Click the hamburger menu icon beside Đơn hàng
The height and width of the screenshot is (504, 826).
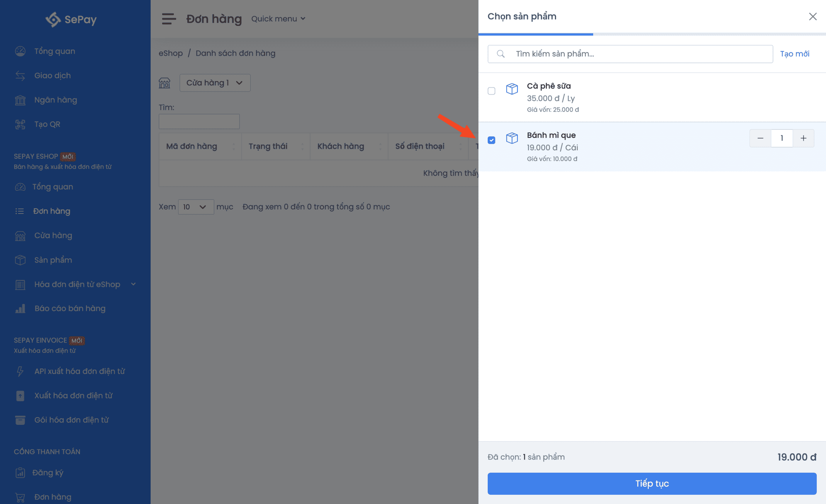[169, 19]
